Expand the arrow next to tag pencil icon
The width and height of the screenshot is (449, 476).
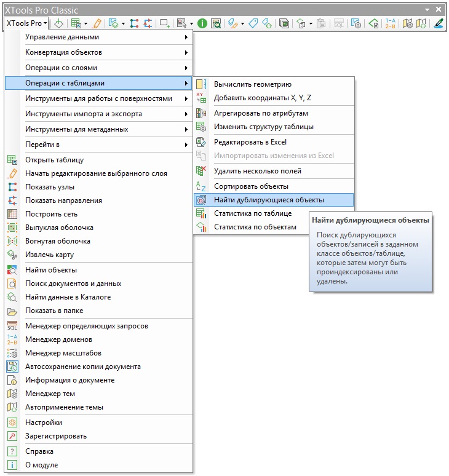click(242, 23)
